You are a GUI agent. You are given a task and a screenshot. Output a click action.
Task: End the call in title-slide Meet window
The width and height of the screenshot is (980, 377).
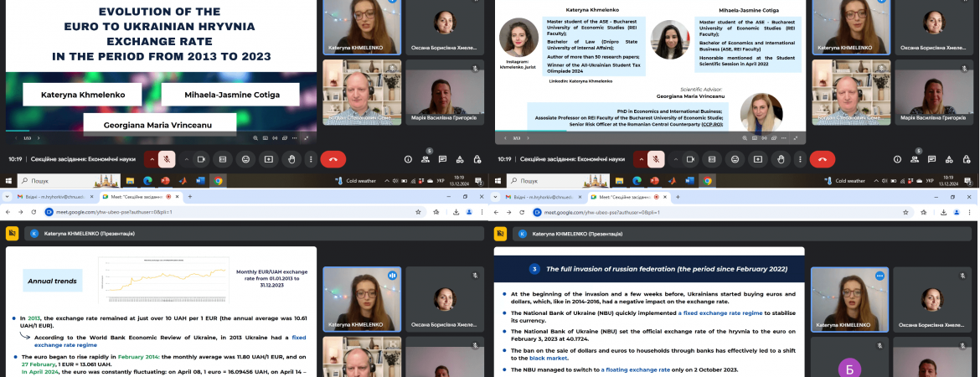coord(333,159)
